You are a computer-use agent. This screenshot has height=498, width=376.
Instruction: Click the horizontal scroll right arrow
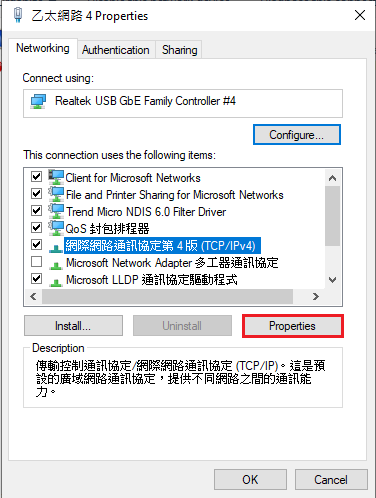coord(316,296)
